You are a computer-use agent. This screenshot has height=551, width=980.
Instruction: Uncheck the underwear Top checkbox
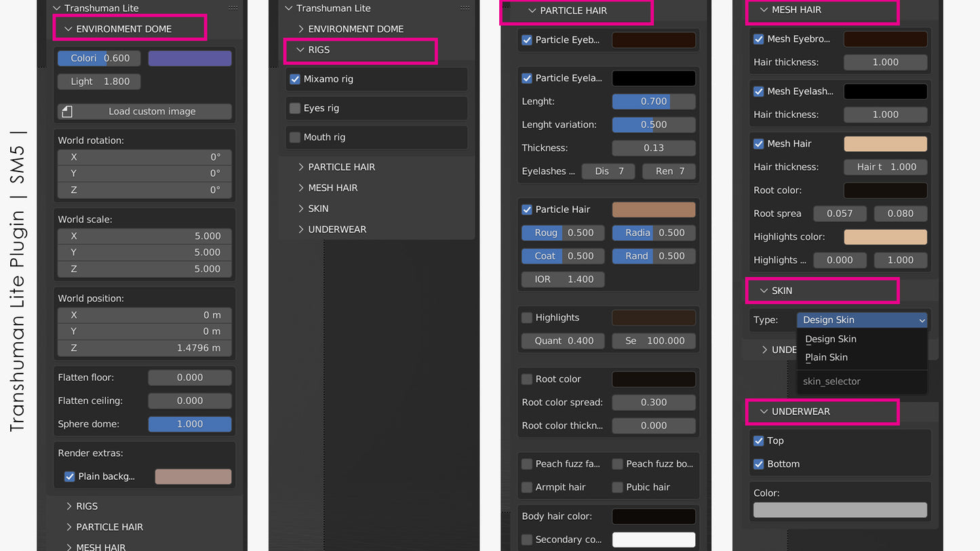(759, 441)
